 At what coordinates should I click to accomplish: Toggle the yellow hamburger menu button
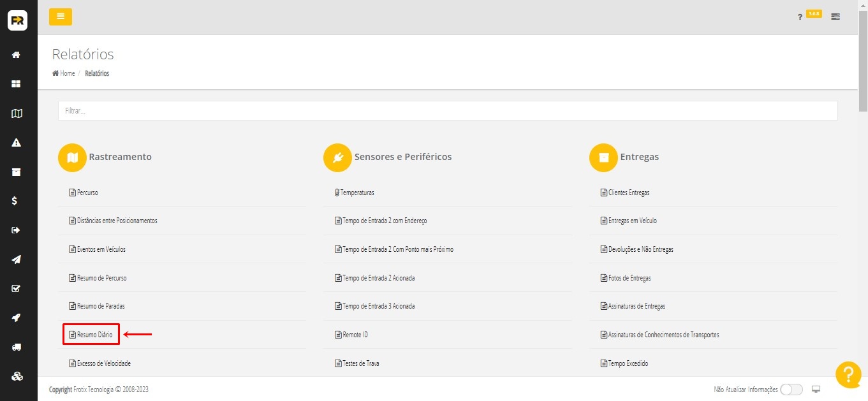click(x=61, y=17)
